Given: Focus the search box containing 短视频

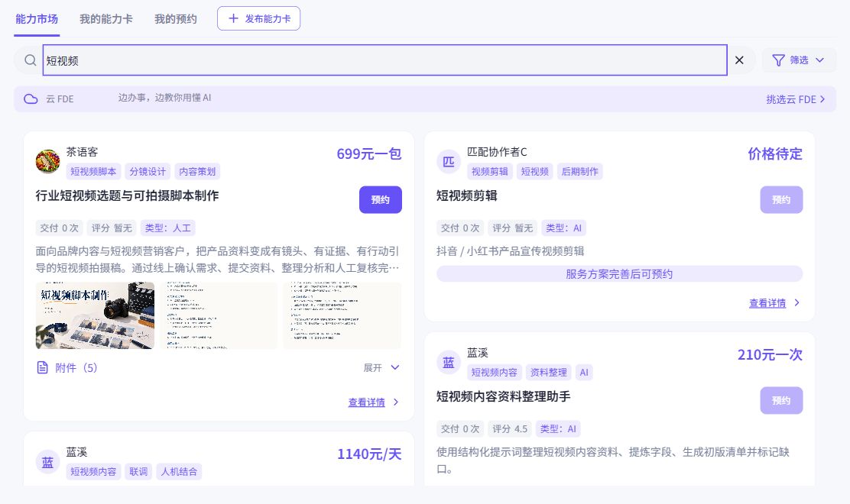Looking at the screenshot, I should click(x=385, y=60).
